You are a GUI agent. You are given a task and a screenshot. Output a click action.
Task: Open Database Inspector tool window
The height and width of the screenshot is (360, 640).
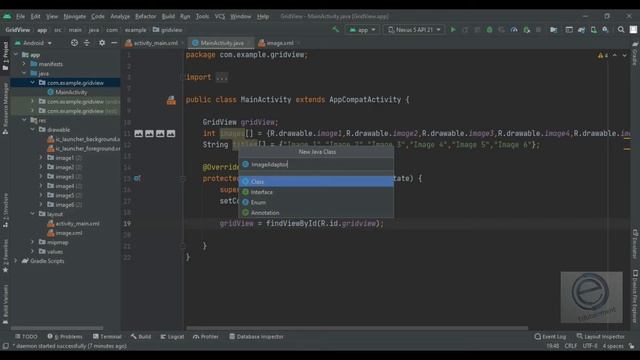tap(256, 337)
